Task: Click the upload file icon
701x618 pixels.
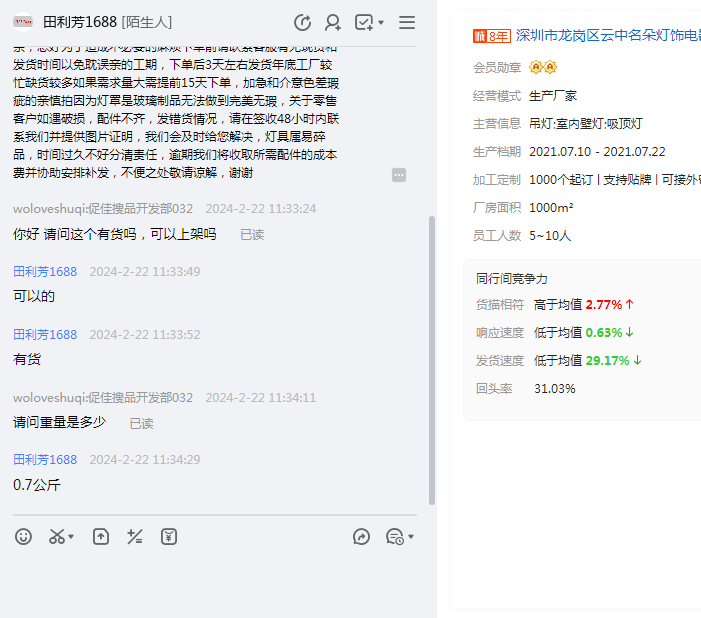Action: (x=101, y=537)
